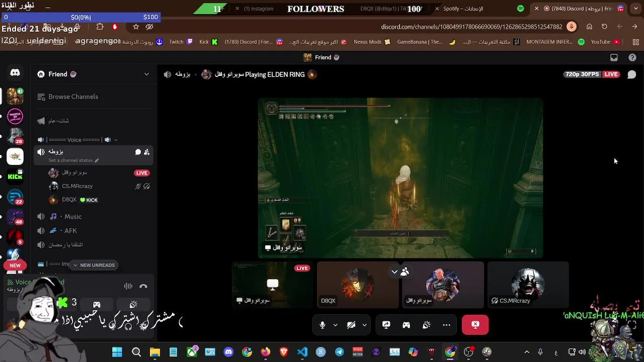Select user CS.MRcrazy in voice list

[x=99, y=186]
